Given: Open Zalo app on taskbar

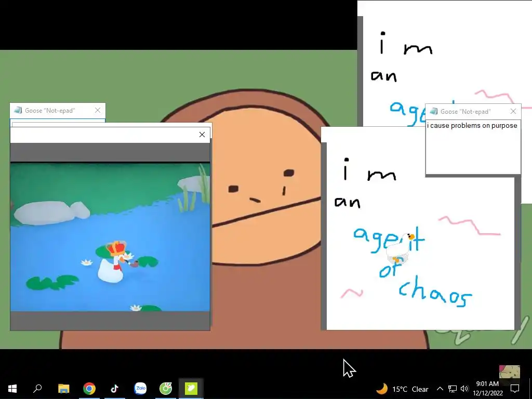Looking at the screenshot, I should 140,389.
